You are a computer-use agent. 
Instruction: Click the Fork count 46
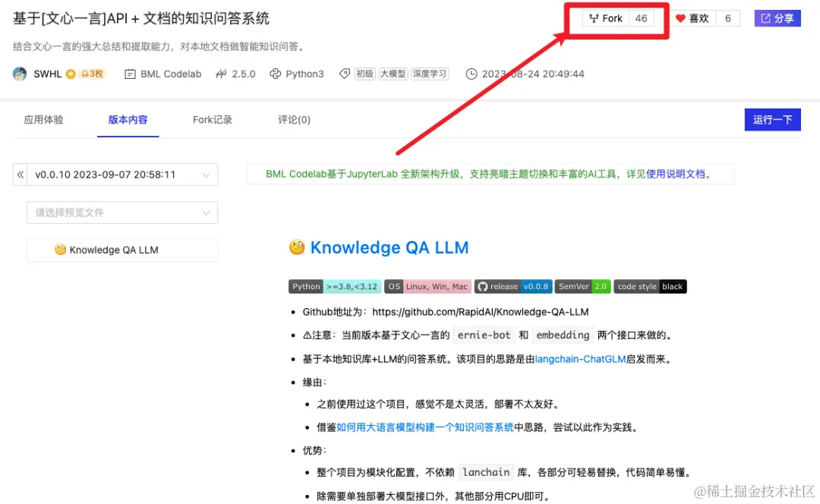click(x=641, y=18)
